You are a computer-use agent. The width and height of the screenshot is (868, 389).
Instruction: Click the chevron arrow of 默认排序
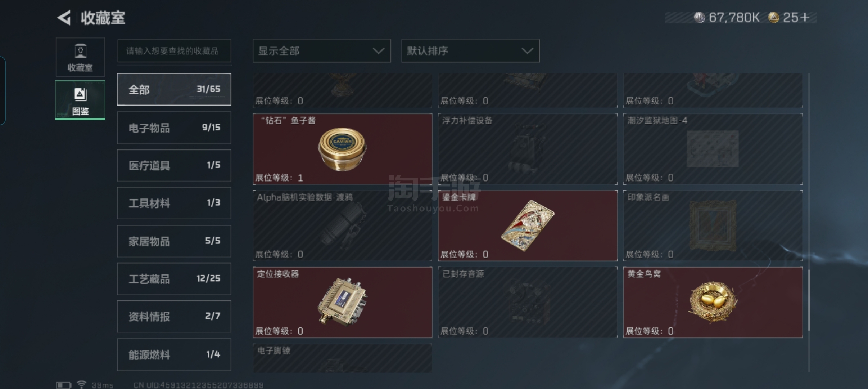[527, 51]
